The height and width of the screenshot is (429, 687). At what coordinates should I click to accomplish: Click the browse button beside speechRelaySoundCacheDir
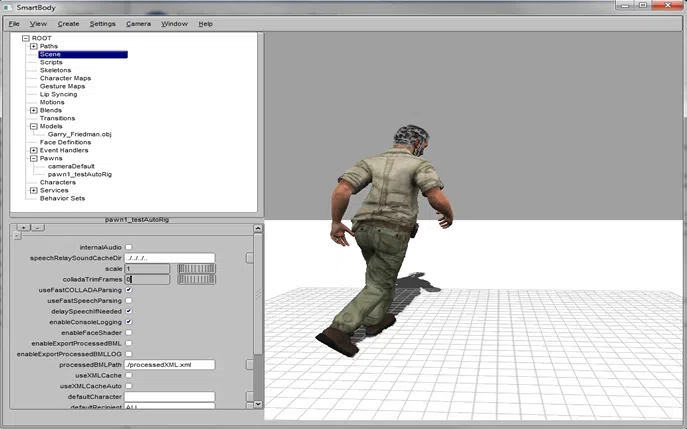click(250, 258)
